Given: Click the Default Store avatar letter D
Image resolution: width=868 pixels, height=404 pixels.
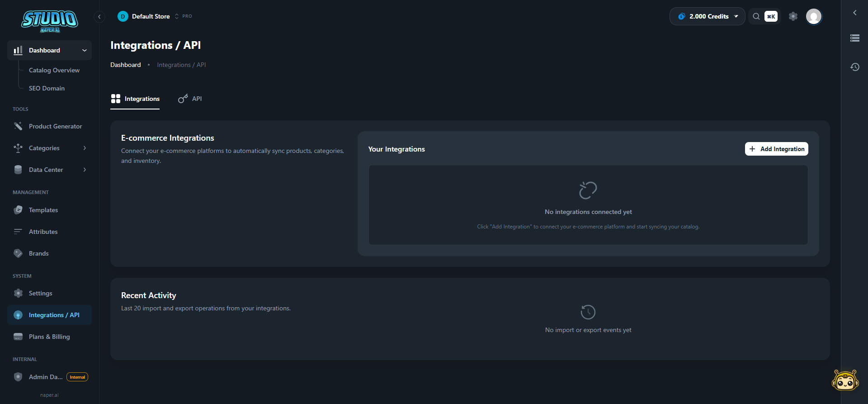Looking at the screenshot, I should (123, 16).
